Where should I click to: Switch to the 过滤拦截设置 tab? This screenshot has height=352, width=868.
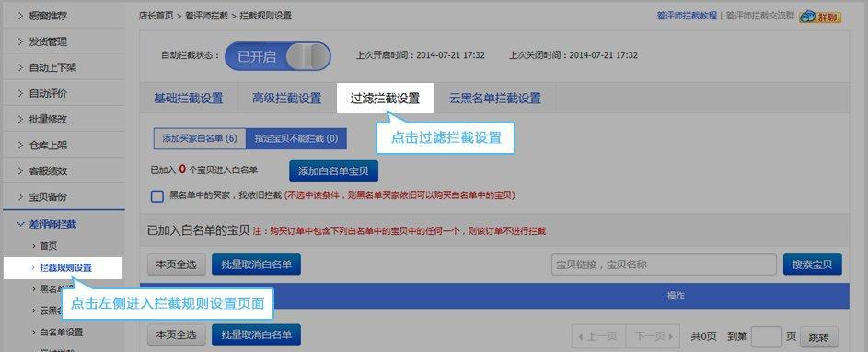click(x=386, y=99)
